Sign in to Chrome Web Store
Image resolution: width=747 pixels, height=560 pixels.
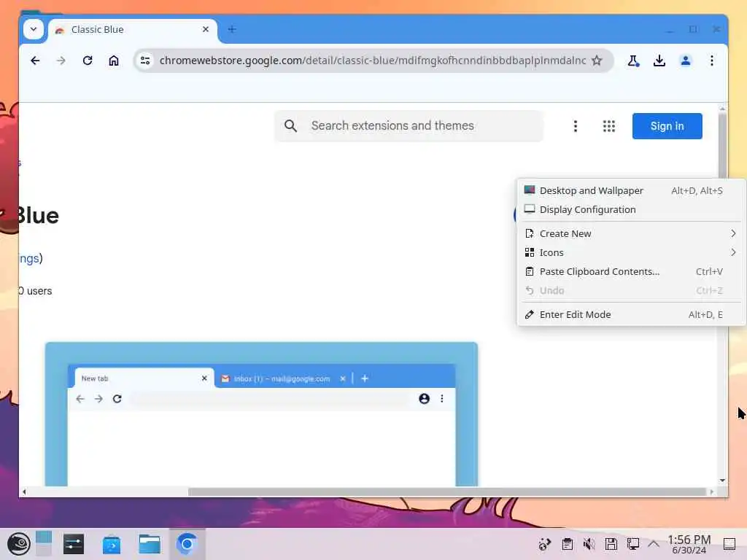point(667,125)
